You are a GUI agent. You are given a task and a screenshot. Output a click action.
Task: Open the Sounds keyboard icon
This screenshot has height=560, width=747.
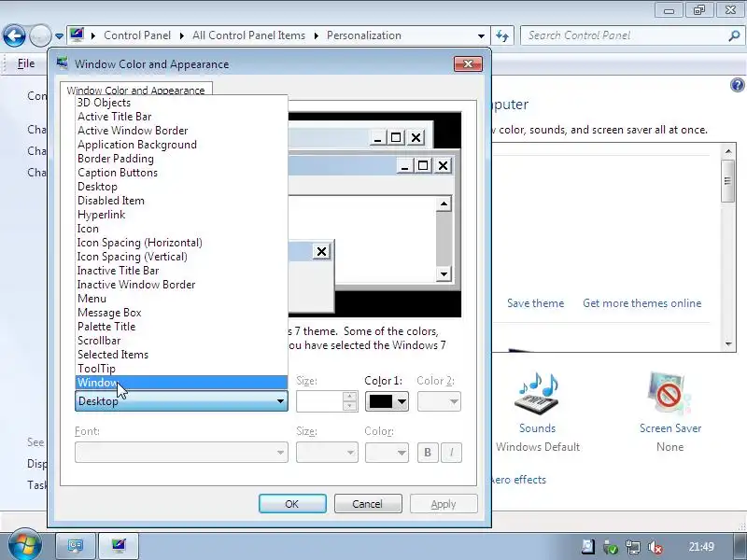(x=537, y=394)
